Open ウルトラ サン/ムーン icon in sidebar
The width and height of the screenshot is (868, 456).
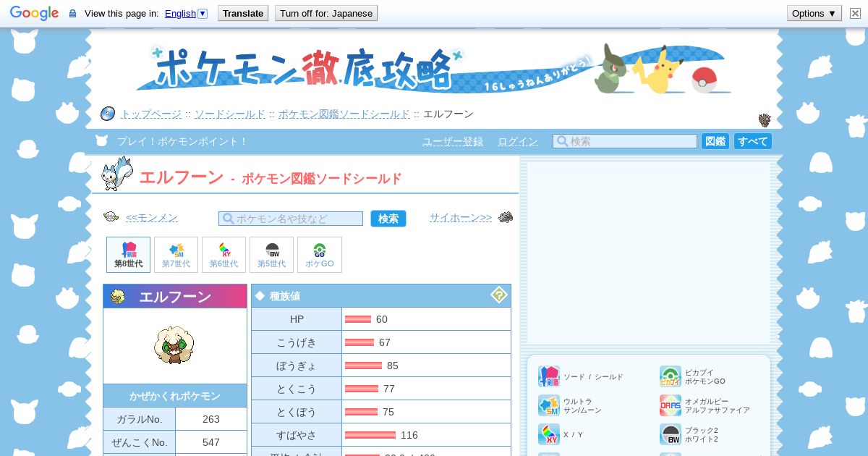(x=549, y=405)
